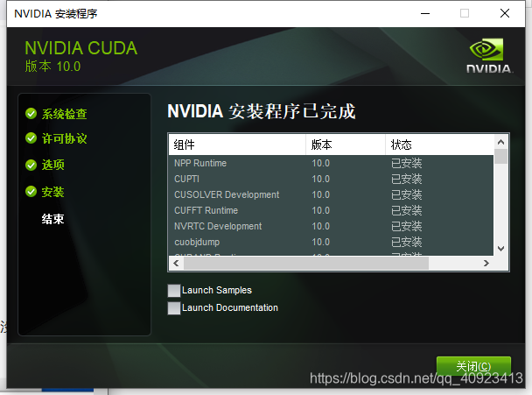This screenshot has width=532, height=395.
Task: Click the 关闭(C) button
Action: click(473, 366)
